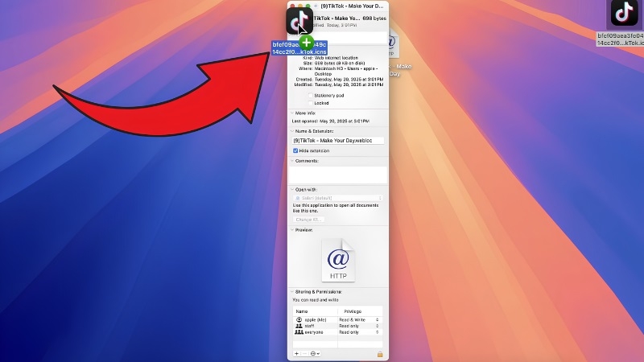Select the everyone group row

tap(337, 332)
